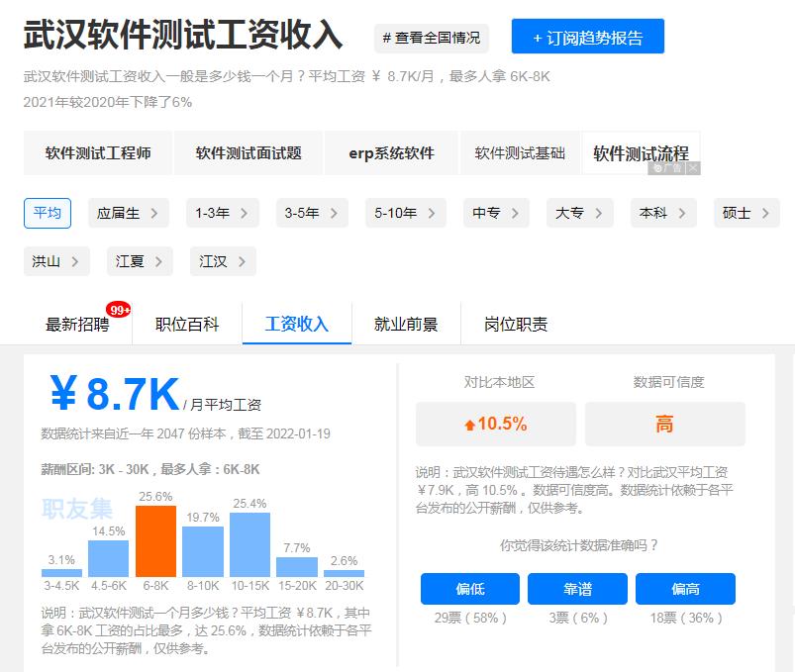Toggle the 平均 filter chip
795x672 pixels.
point(47,213)
